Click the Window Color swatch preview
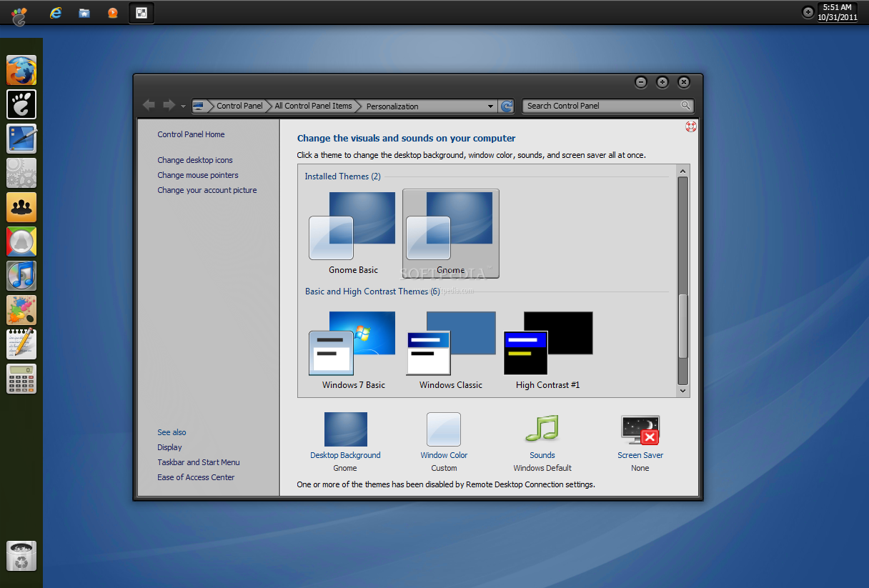869x588 pixels. pos(444,429)
